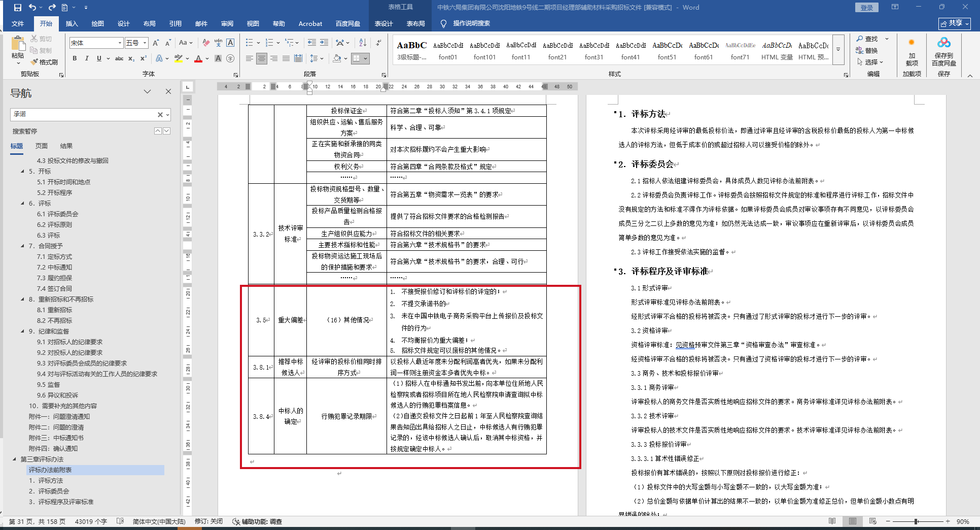
Task: Switch to Read Mode view in status bar
Action: pos(832,521)
